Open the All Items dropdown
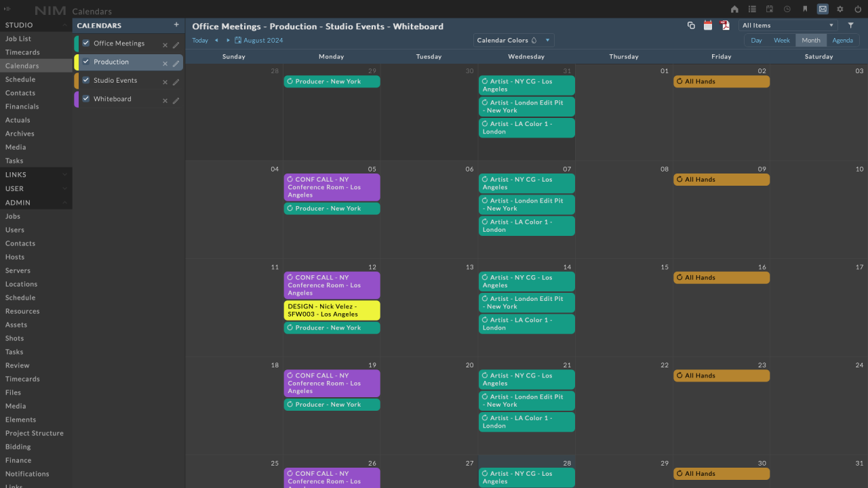Screen dimensions: 868x488 [788, 26]
